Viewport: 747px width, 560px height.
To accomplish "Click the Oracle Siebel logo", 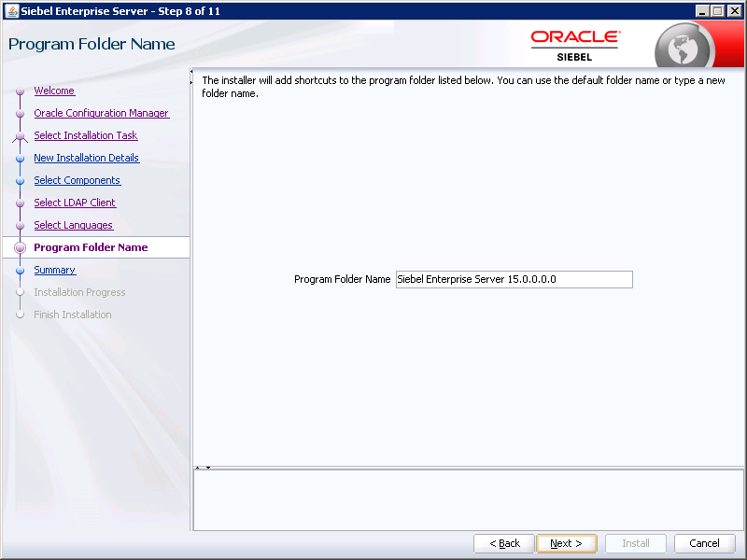I will pyautogui.click(x=575, y=46).
